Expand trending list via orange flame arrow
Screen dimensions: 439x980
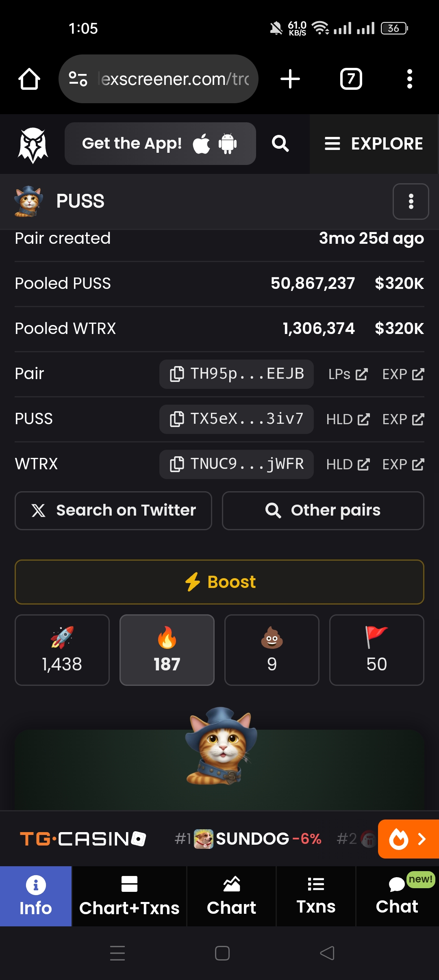(x=408, y=839)
